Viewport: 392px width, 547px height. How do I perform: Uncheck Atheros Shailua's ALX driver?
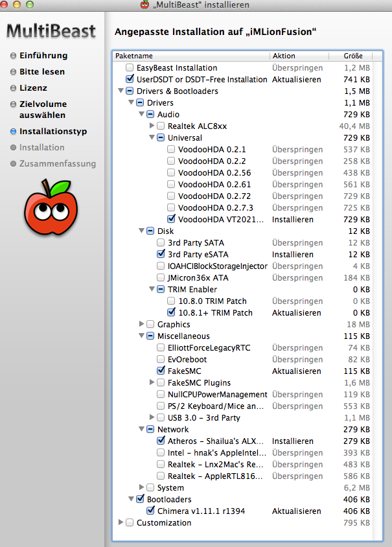click(x=161, y=440)
